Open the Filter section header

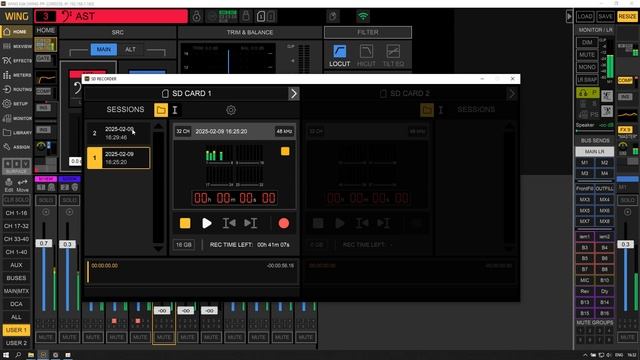click(368, 32)
